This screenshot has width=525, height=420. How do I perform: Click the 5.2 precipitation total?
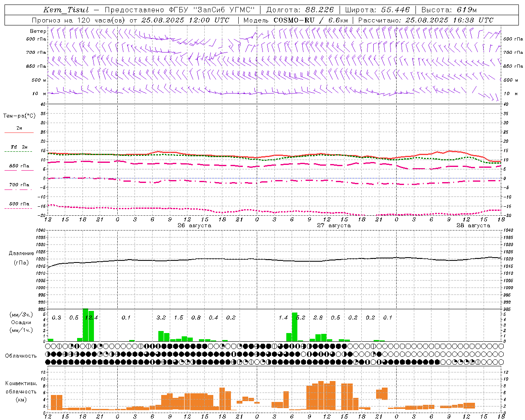(x=301, y=317)
